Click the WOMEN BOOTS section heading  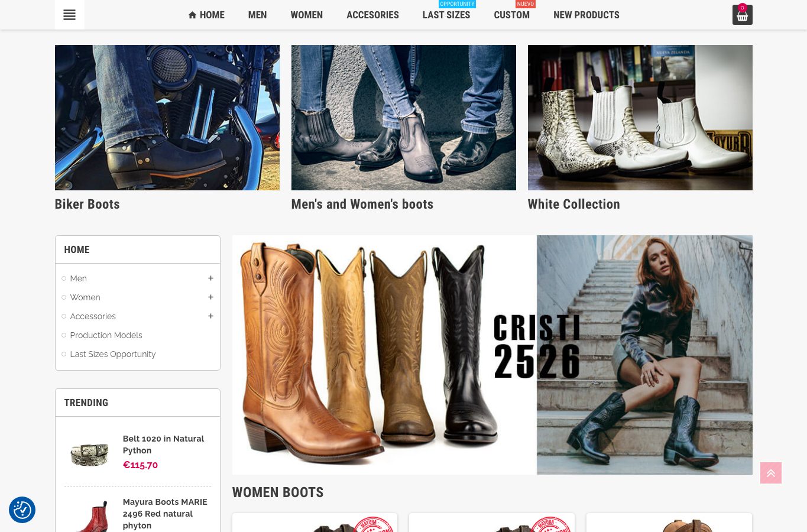tap(278, 492)
